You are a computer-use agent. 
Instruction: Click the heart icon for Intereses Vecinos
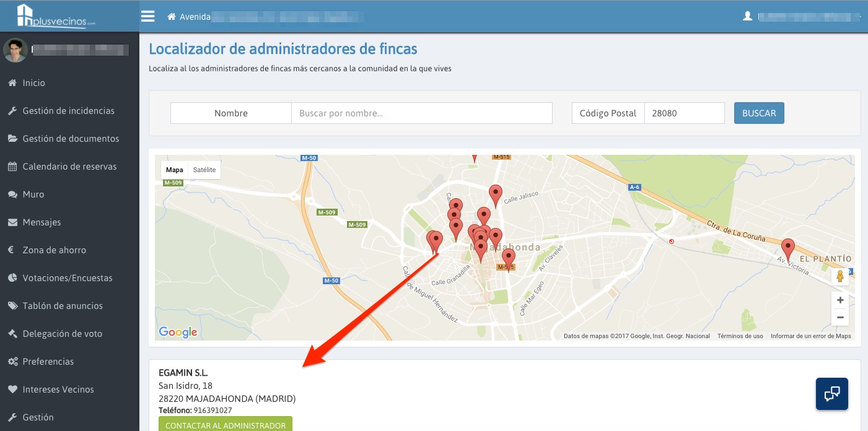click(x=12, y=389)
